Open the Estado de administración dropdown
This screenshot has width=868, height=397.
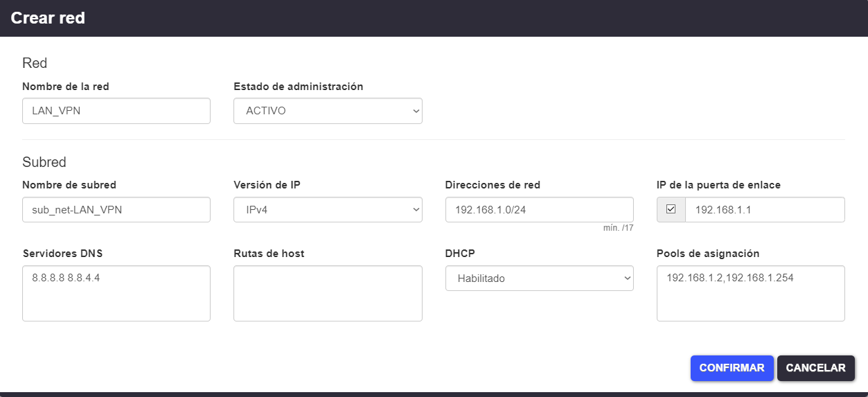point(328,111)
